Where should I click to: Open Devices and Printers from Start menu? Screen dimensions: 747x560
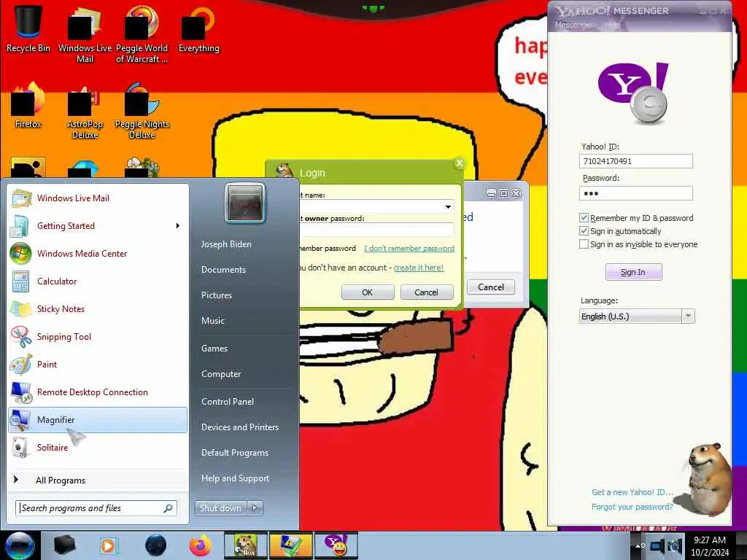pos(239,427)
